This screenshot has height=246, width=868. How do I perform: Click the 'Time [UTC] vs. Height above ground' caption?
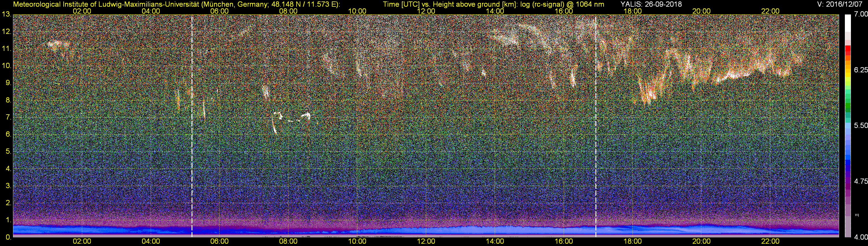click(493, 4)
